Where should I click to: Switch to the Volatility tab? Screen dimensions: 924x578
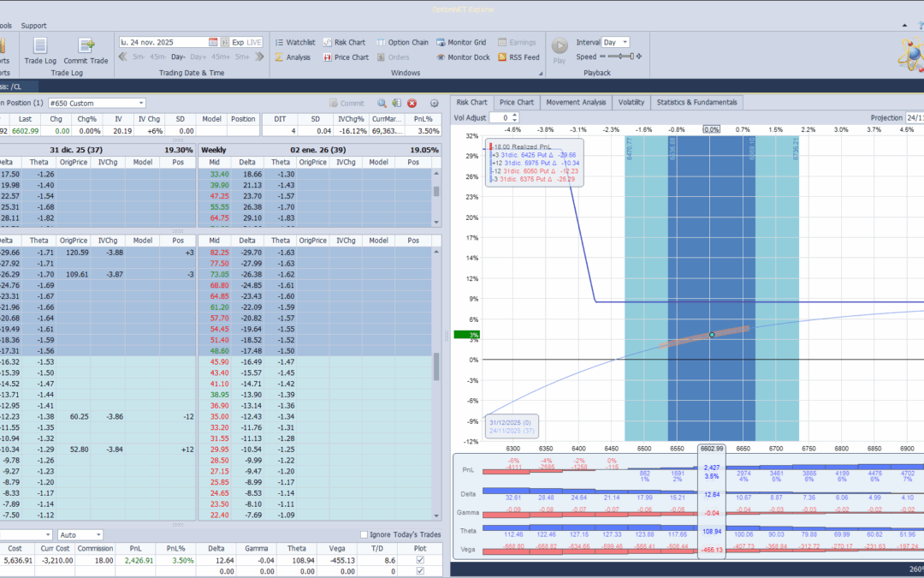tap(631, 103)
